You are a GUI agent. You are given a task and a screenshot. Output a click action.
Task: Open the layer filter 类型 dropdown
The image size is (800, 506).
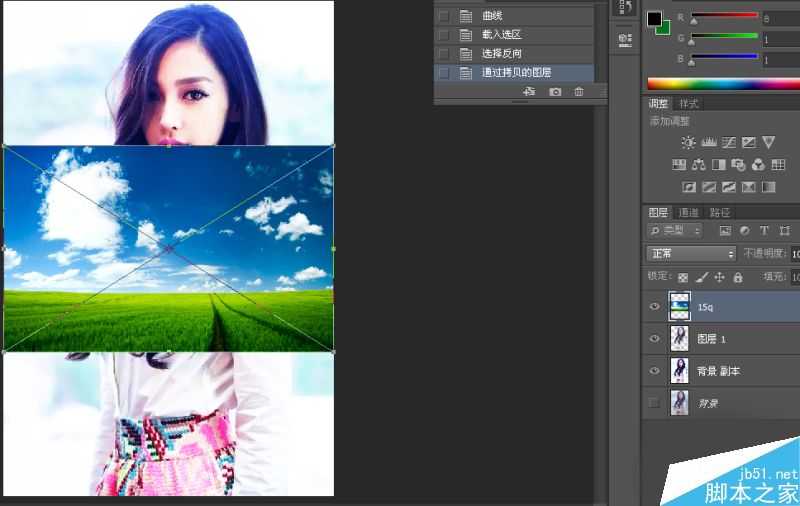tap(677, 230)
